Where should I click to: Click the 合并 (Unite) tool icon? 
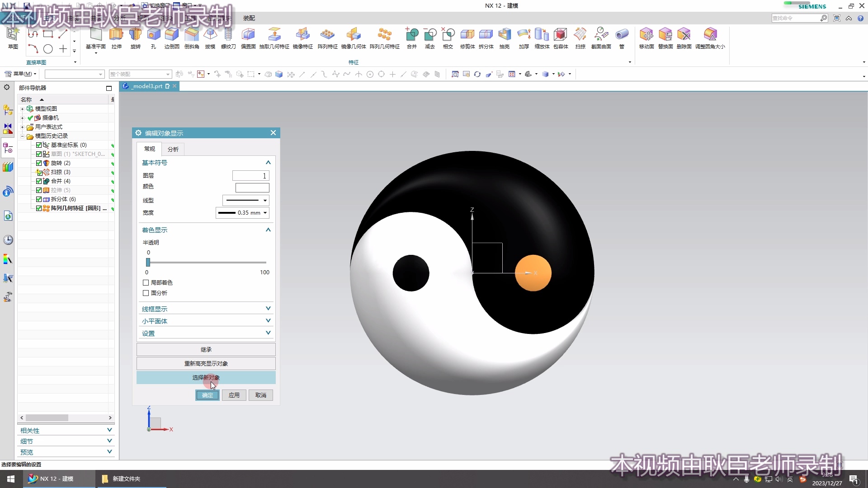point(411,35)
